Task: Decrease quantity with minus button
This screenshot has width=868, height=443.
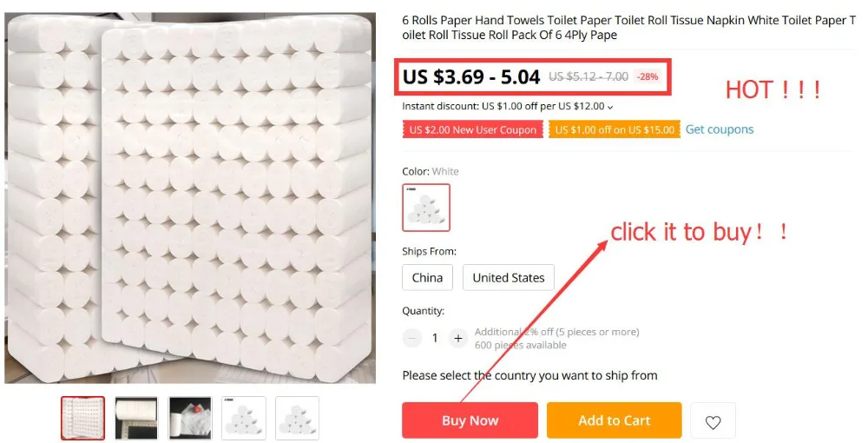Action: (411, 338)
